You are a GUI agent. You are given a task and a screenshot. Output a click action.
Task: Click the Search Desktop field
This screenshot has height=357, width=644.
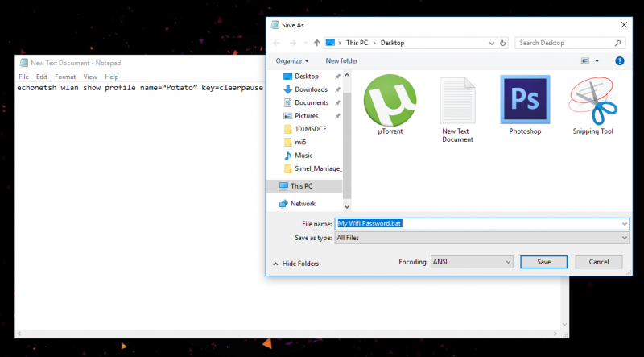tap(570, 43)
